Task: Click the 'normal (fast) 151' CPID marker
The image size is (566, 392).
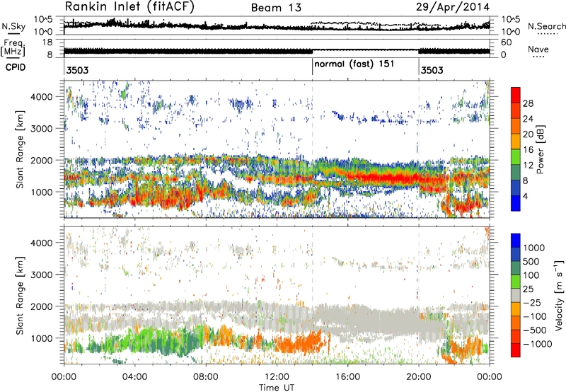Action: click(354, 64)
